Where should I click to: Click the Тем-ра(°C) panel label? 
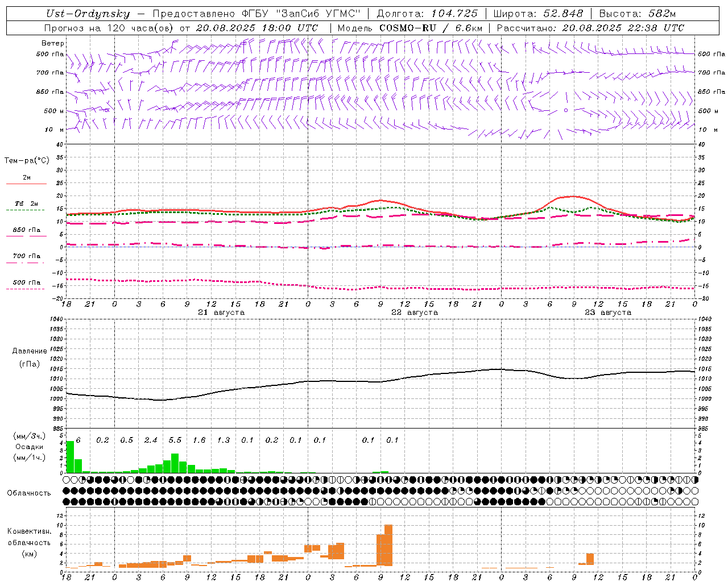(27, 161)
